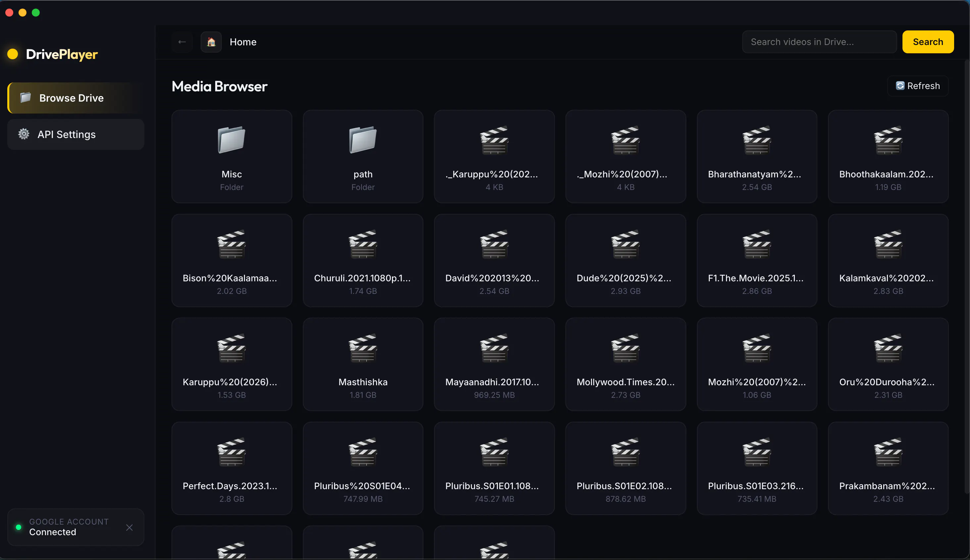
Task: Click the 1.53 GB size under Karuppu%20(2026)
Action: [x=231, y=395]
